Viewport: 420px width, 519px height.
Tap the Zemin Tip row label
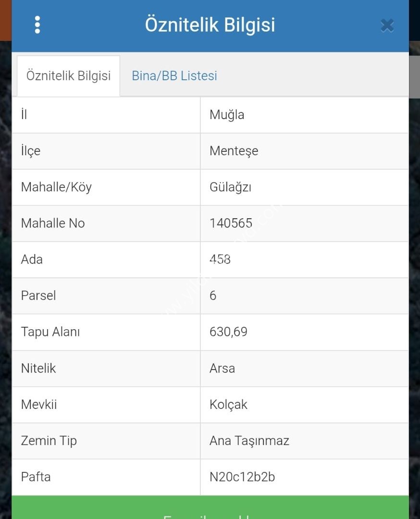coord(49,441)
